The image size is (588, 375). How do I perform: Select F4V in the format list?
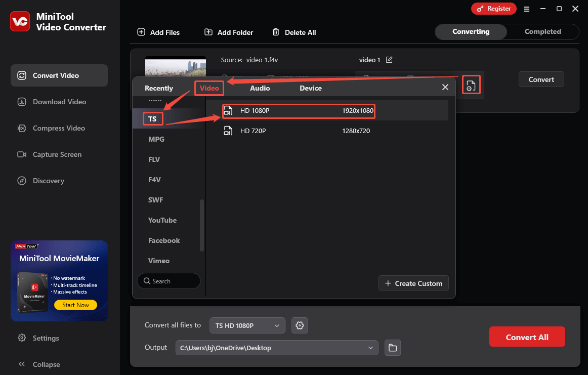(x=154, y=180)
